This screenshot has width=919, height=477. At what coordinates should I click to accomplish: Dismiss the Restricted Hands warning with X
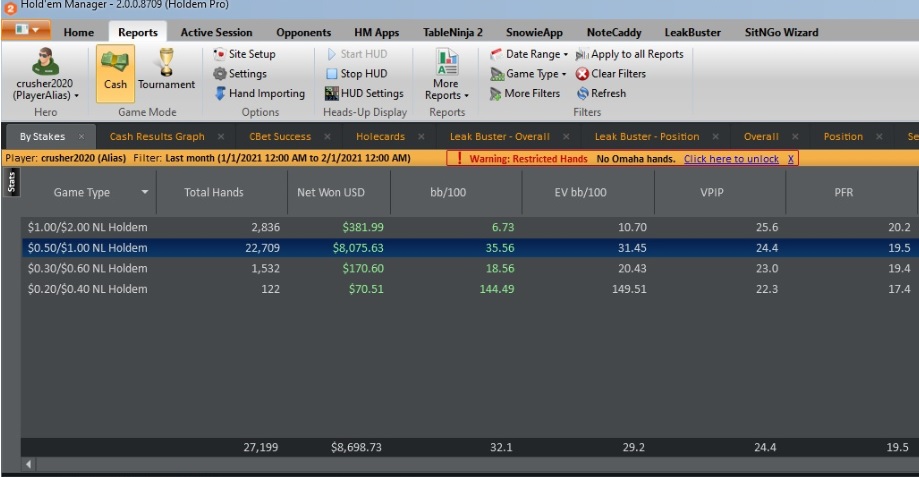(x=791, y=159)
